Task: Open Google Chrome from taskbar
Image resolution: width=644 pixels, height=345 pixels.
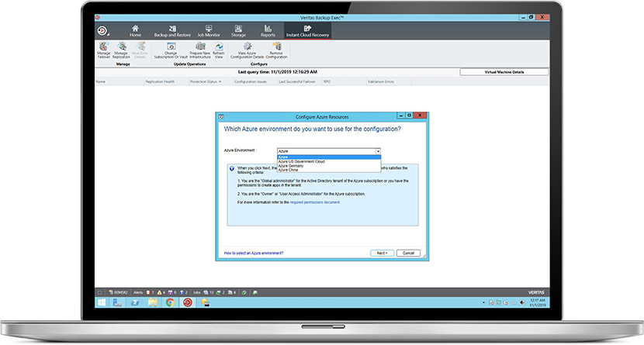Action: (x=170, y=302)
